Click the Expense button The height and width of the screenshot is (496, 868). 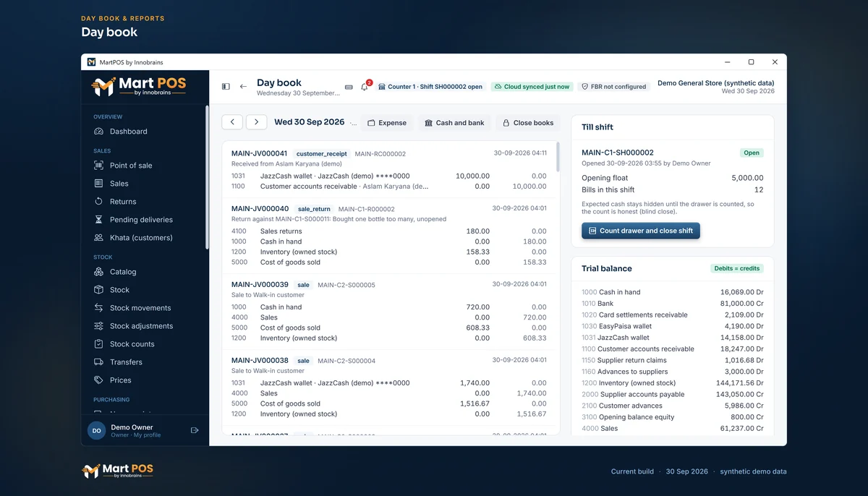point(387,123)
